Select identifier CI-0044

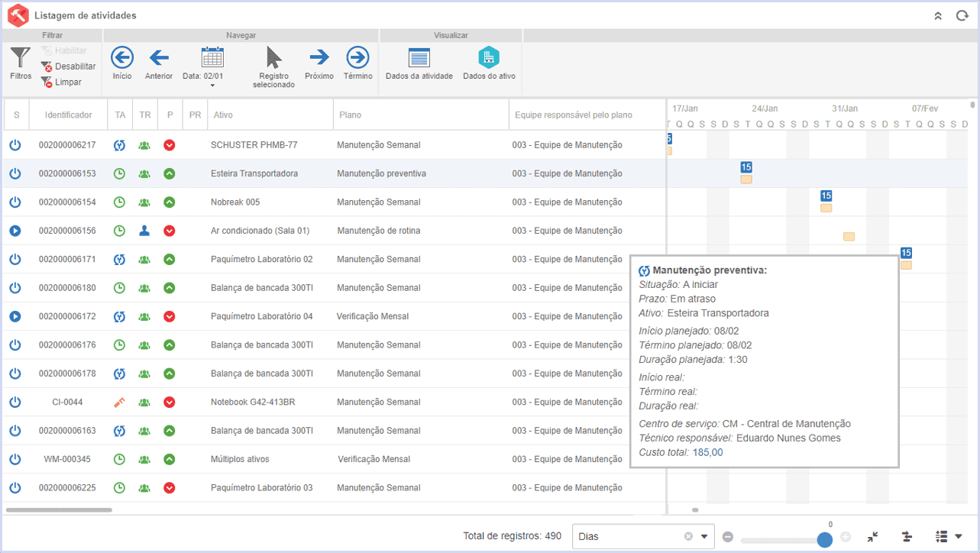pos(67,402)
